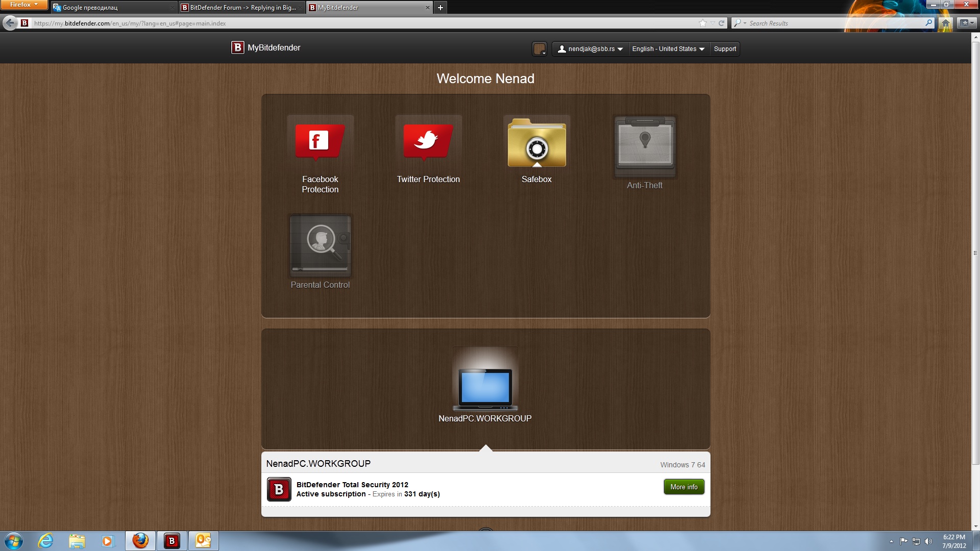Image resolution: width=980 pixels, height=551 pixels.
Task: Click the network tray icon
Action: pos(916,541)
